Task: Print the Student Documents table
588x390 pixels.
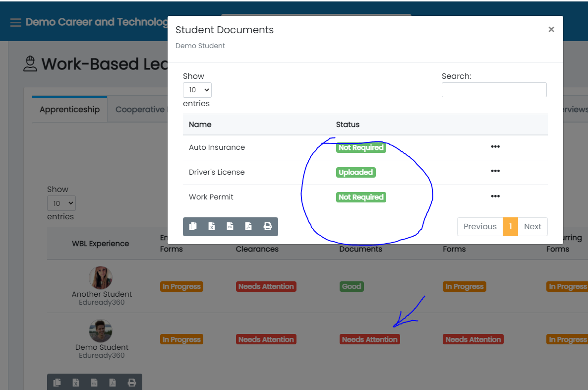Action: tap(268, 226)
